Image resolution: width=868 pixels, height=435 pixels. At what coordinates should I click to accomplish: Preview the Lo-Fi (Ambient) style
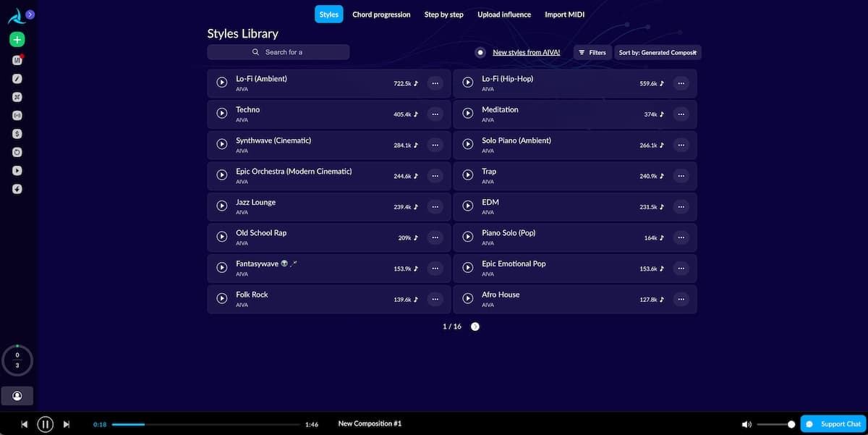tap(222, 83)
